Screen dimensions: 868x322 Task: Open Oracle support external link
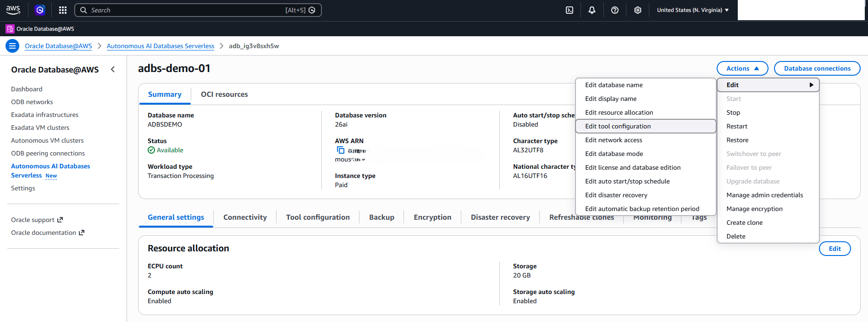click(x=37, y=220)
